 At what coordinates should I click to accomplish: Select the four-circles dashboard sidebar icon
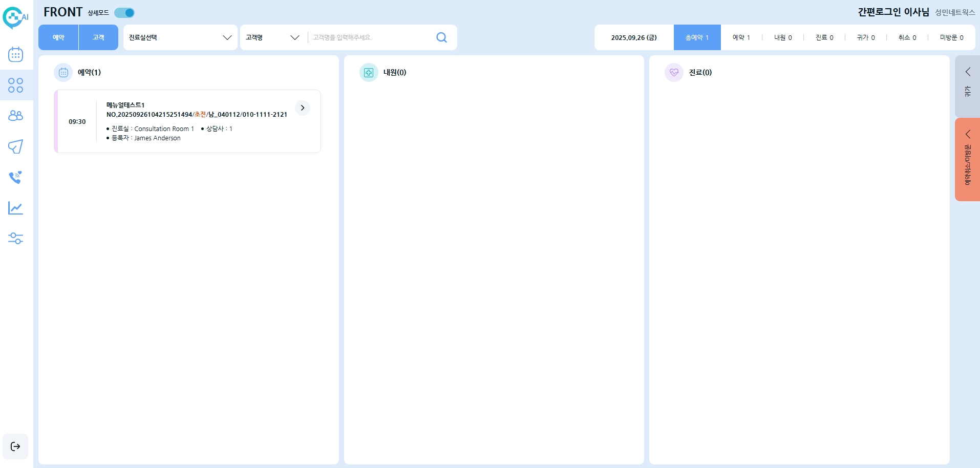pyautogui.click(x=15, y=85)
